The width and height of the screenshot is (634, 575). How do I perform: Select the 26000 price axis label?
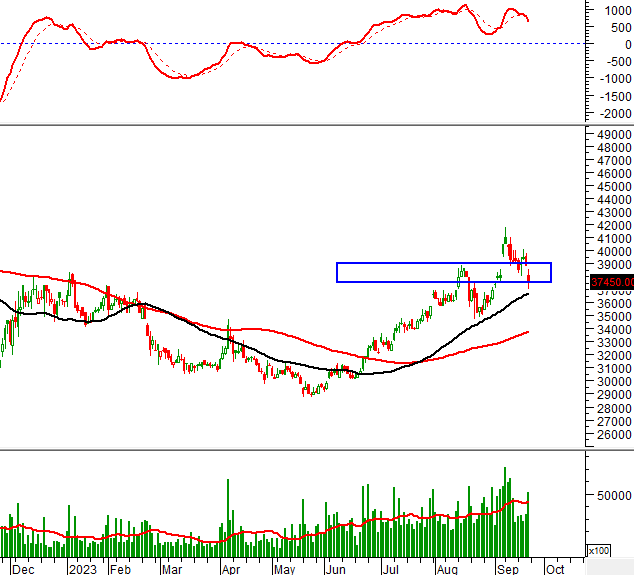click(x=614, y=434)
